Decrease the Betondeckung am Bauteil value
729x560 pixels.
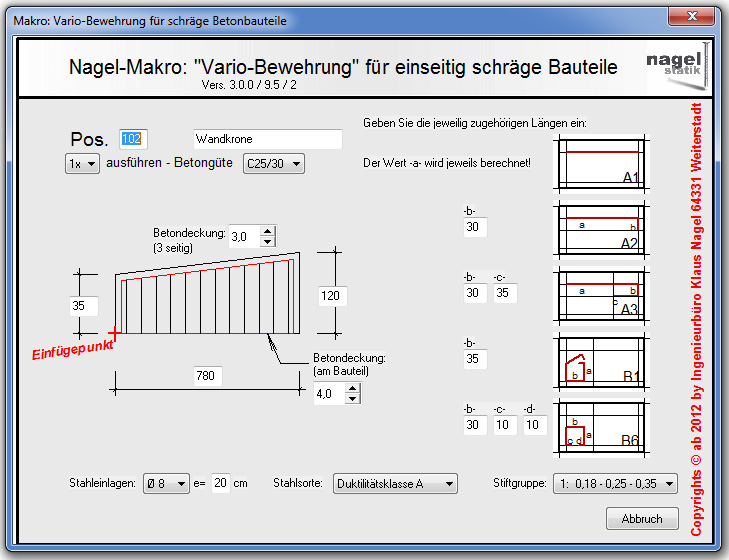coord(351,400)
